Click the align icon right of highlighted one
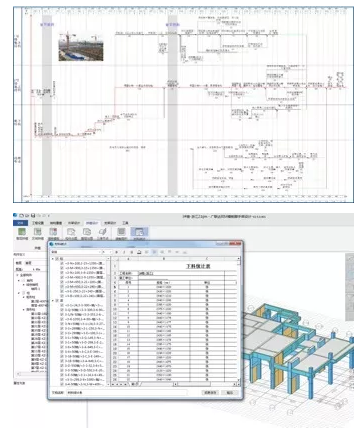The image size is (363, 444). point(162,252)
